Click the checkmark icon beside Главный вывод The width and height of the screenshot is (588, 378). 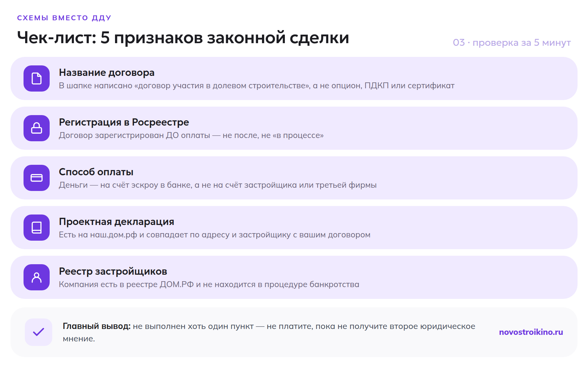[x=39, y=332]
